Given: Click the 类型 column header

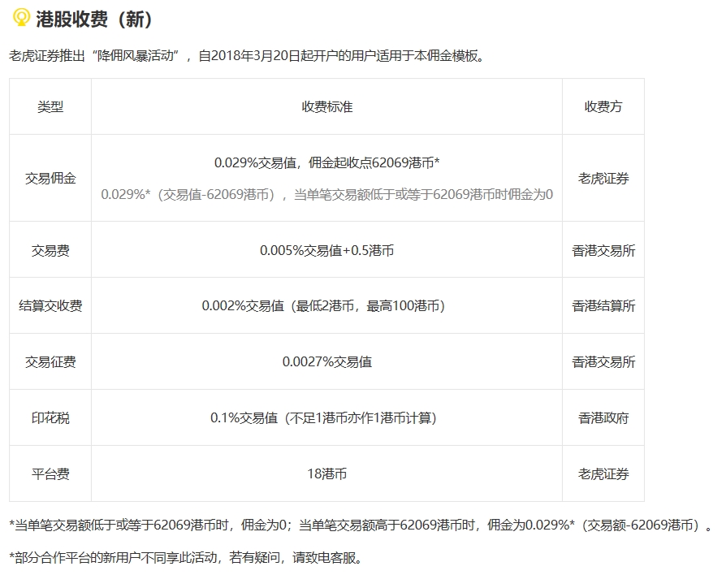Looking at the screenshot, I should [x=50, y=107].
